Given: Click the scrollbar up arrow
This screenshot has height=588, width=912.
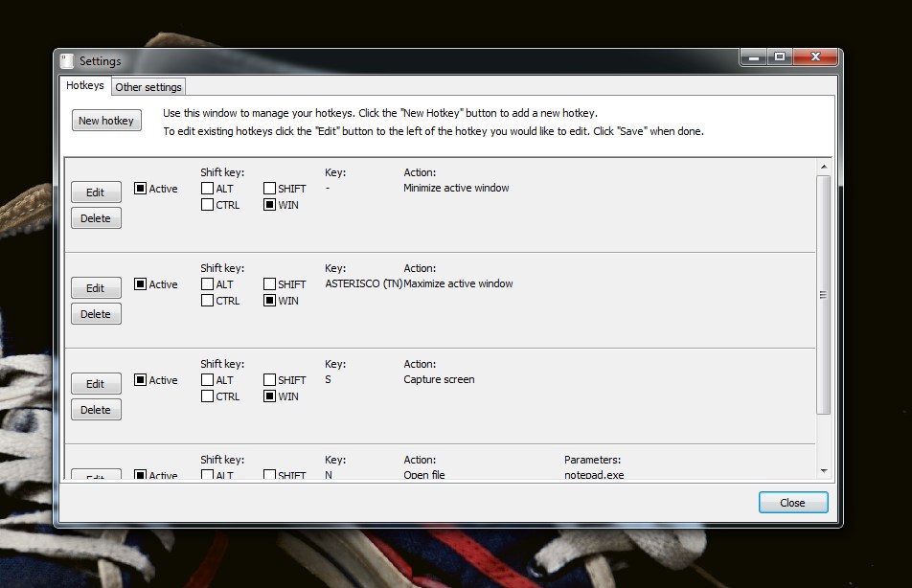Looking at the screenshot, I should coord(824,167).
